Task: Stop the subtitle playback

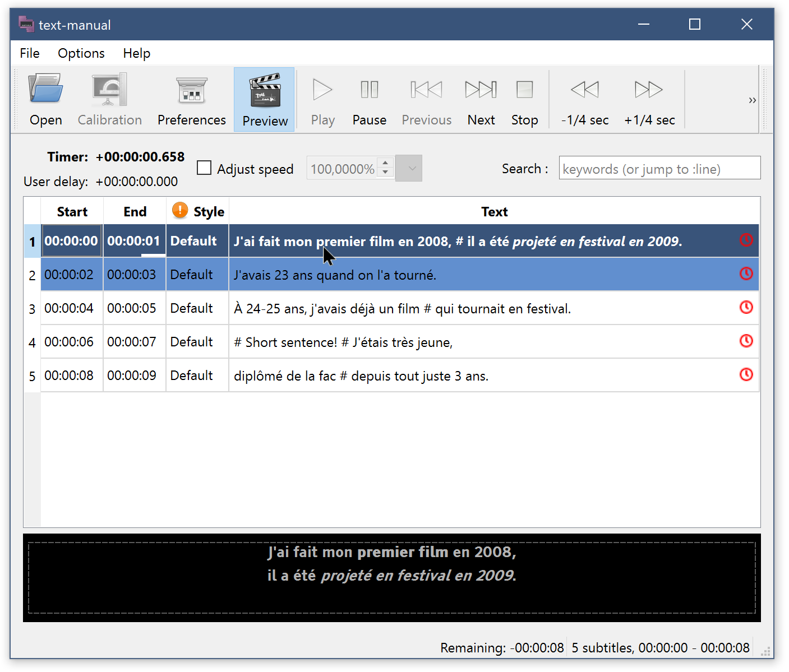Action: tap(525, 100)
